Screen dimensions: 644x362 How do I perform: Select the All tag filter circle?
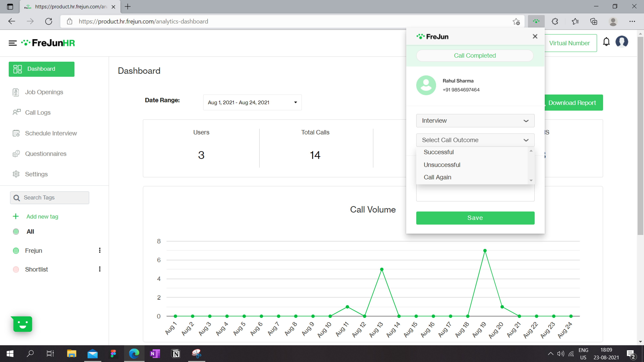coord(16,232)
